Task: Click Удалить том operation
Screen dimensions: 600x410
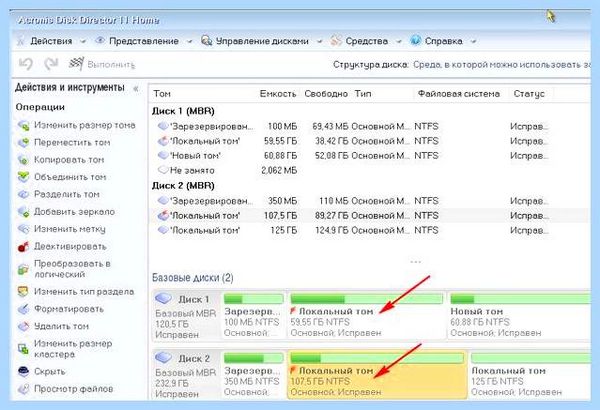Action: coord(61,327)
